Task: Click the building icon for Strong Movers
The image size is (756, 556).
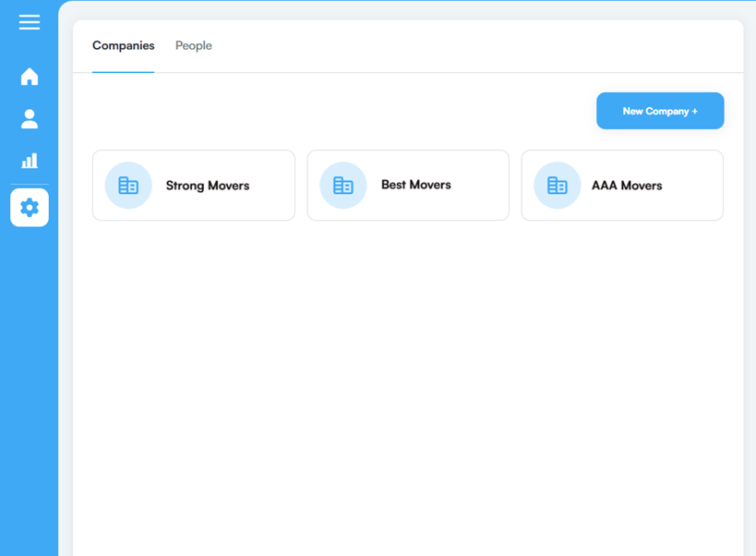Action: pyautogui.click(x=128, y=186)
